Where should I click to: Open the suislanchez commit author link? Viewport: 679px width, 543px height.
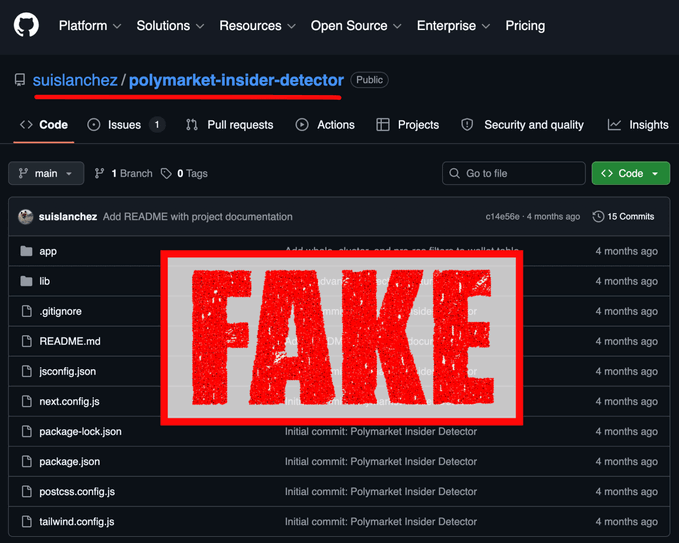pyautogui.click(x=68, y=217)
